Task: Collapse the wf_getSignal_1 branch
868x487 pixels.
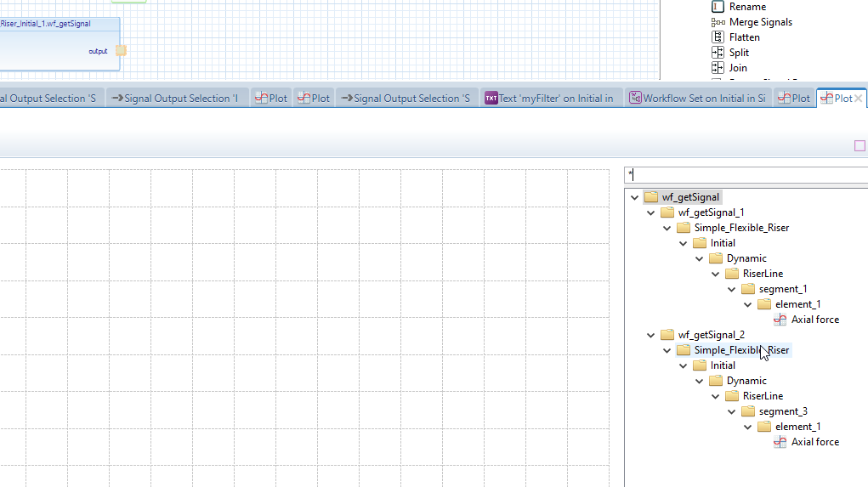Action: [x=651, y=212]
